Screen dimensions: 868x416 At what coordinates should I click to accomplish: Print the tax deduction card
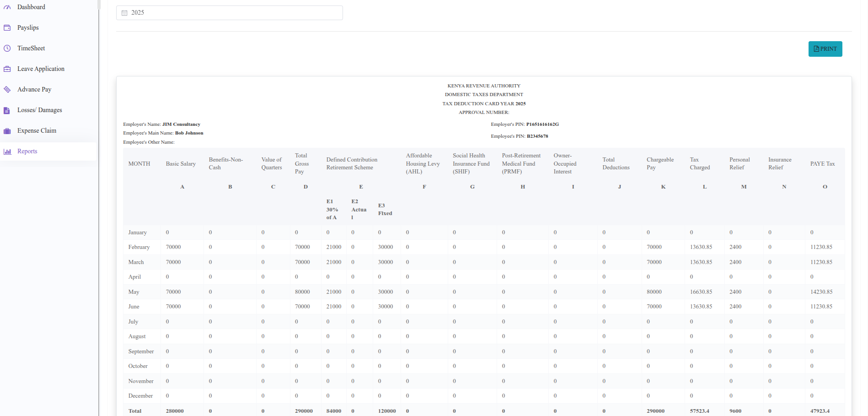click(825, 49)
